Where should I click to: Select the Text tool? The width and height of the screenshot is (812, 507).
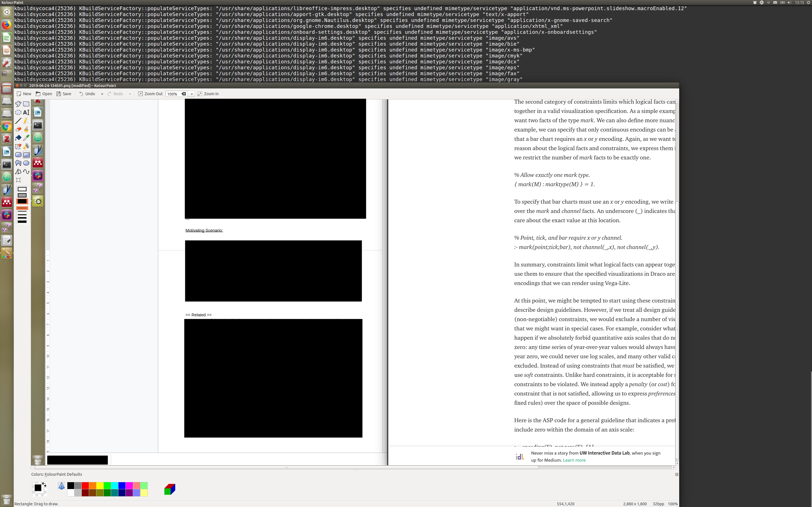click(26, 112)
